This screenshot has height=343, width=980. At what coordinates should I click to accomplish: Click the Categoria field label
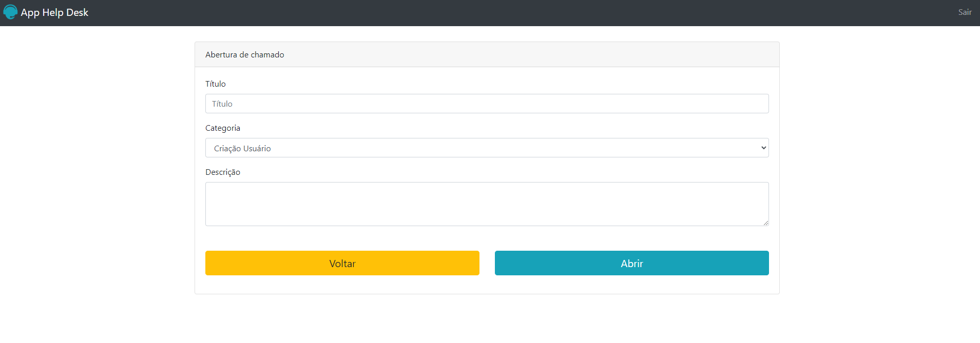tap(222, 128)
